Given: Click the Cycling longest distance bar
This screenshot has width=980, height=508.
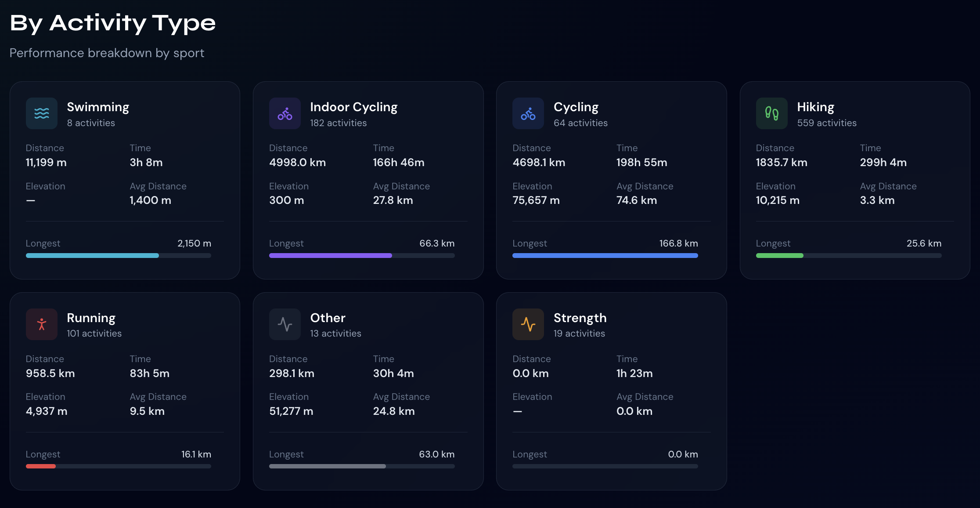Looking at the screenshot, I should (x=605, y=255).
